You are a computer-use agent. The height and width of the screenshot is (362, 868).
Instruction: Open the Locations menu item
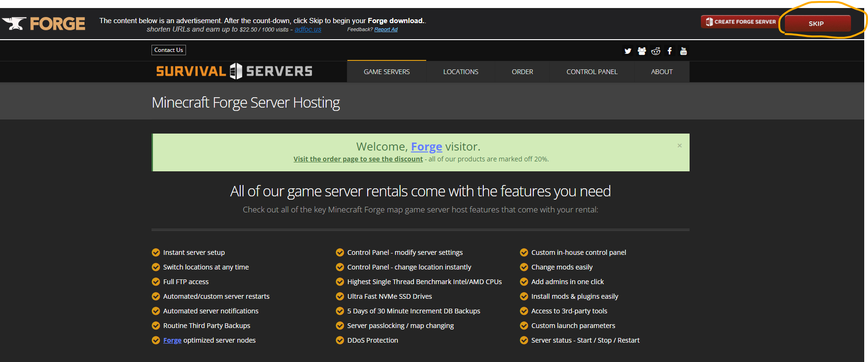[461, 72]
